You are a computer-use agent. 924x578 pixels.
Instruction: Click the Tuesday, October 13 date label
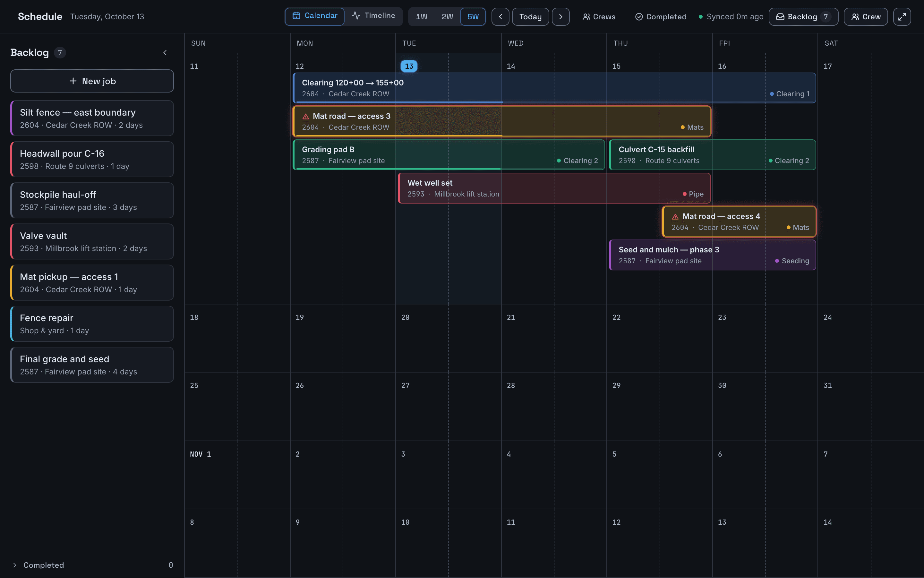pos(107,16)
